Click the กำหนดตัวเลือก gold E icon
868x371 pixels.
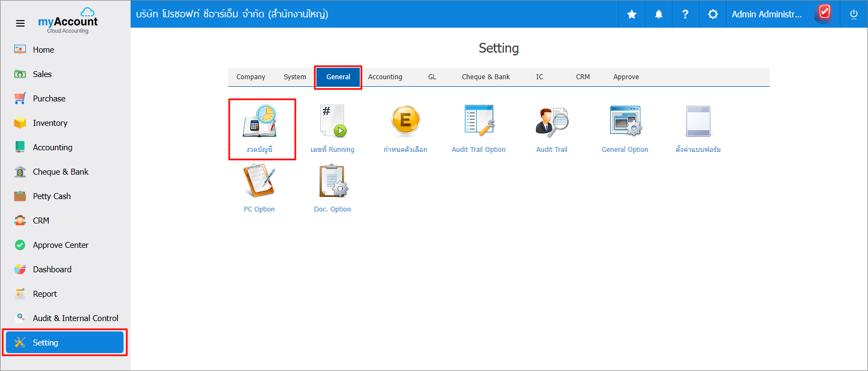click(x=405, y=120)
